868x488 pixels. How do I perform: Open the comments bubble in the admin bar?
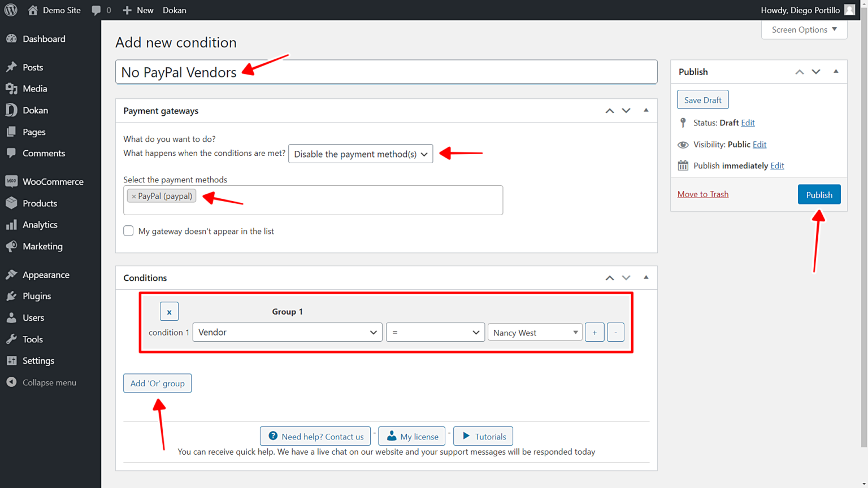point(95,10)
